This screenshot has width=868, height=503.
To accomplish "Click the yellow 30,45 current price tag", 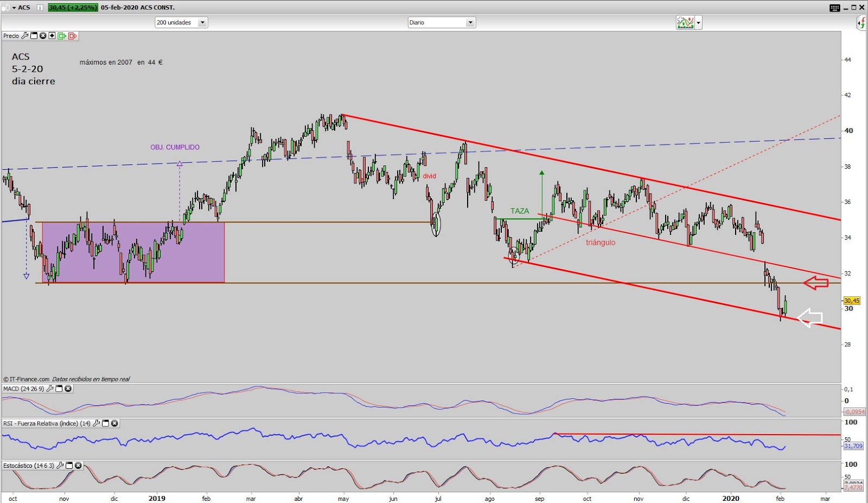I will [x=852, y=301].
